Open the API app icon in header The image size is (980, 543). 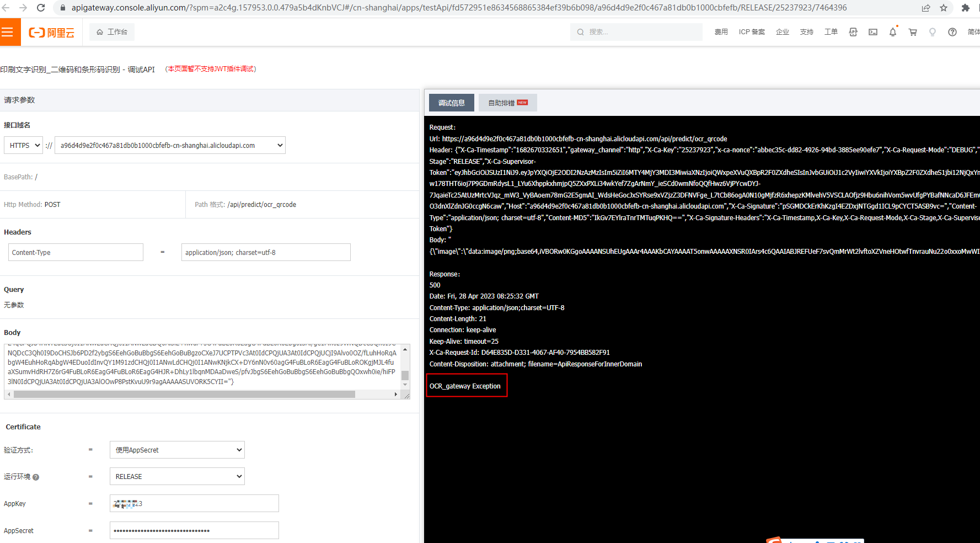[x=853, y=32]
